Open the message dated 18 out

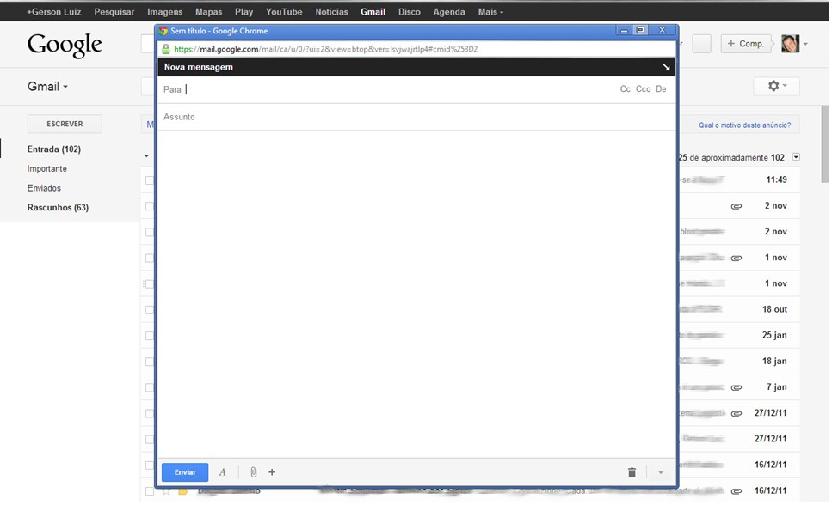tap(739, 309)
